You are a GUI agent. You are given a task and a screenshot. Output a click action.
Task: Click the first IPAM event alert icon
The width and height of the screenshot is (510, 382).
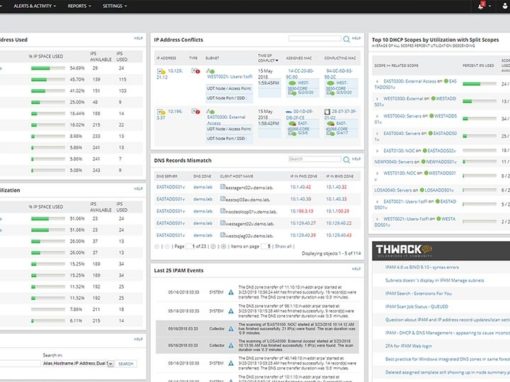[x=231, y=292]
